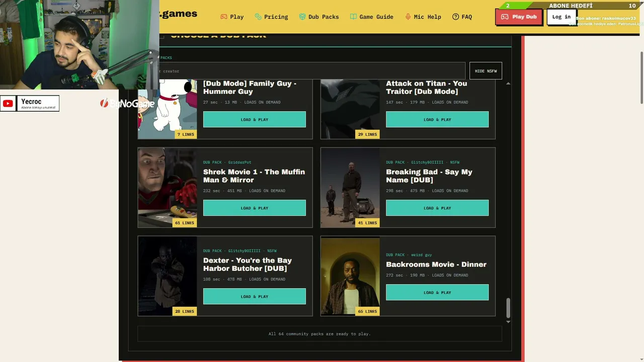This screenshot has width=644, height=362.
Task: Click the question mark icon beside FAQ
Action: point(456,17)
